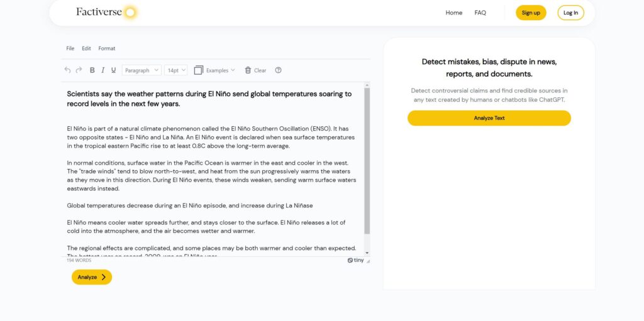This screenshot has width=644, height=321.
Task: Open the help question mark icon
Action: (x=279, y=70)
